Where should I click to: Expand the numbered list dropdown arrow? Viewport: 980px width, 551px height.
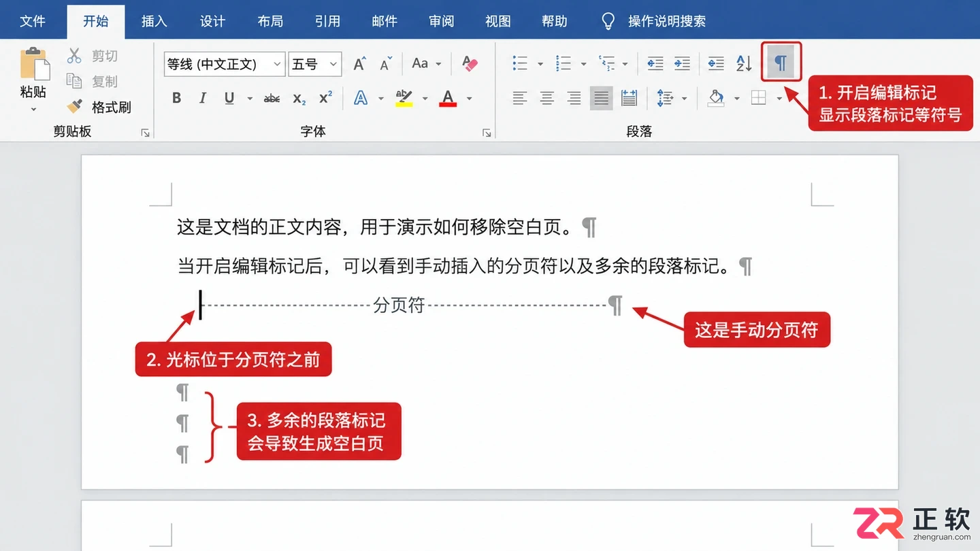(x=583, y=65)
